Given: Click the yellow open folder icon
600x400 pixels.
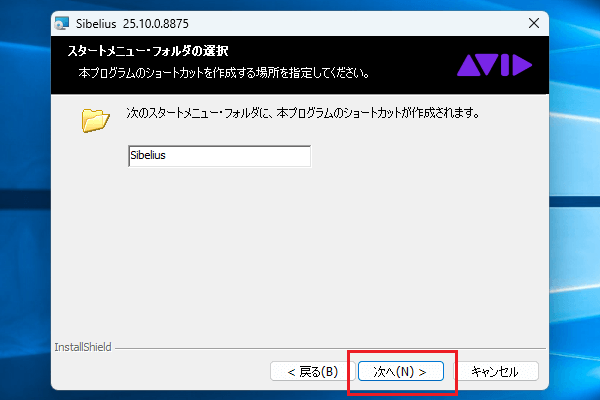Looking at the screenshot, I should click(x=95, y=121).
